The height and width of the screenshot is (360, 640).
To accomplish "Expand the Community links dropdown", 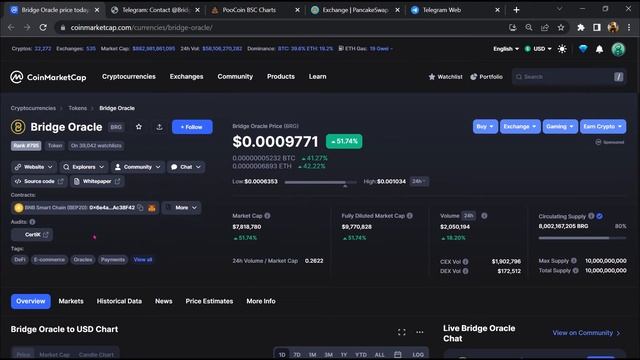I will [x=138, y=167].
